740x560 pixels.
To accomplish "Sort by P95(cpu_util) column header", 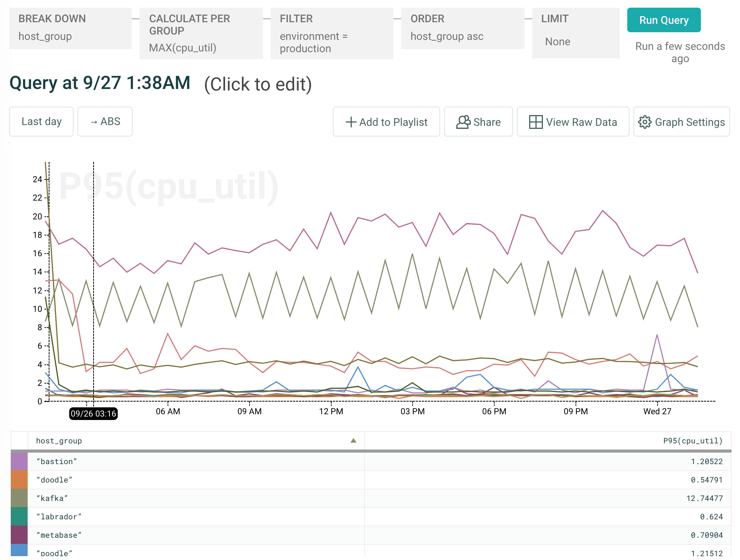I will [692, 441].
